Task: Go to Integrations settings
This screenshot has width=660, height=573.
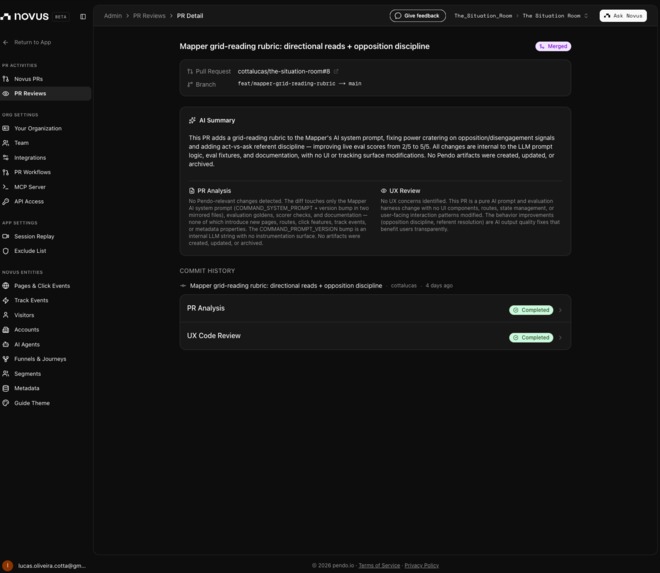Action: (x=30, y=157)
